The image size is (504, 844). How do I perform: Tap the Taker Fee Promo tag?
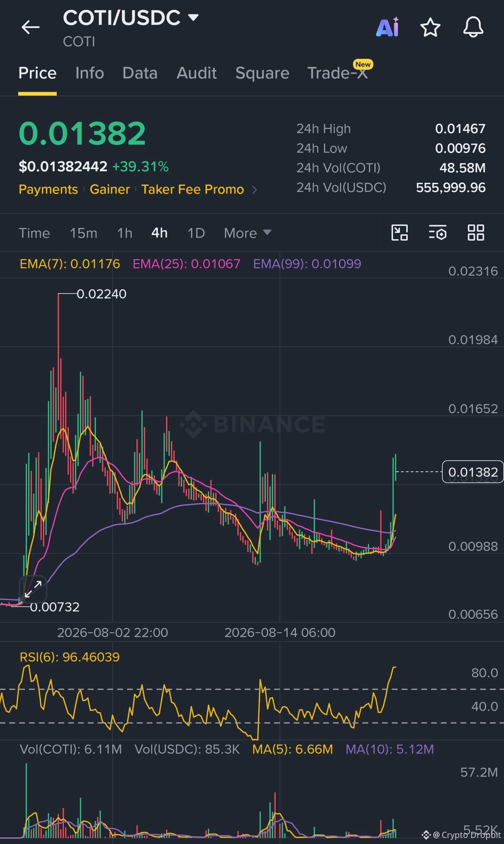pos(193,189)
